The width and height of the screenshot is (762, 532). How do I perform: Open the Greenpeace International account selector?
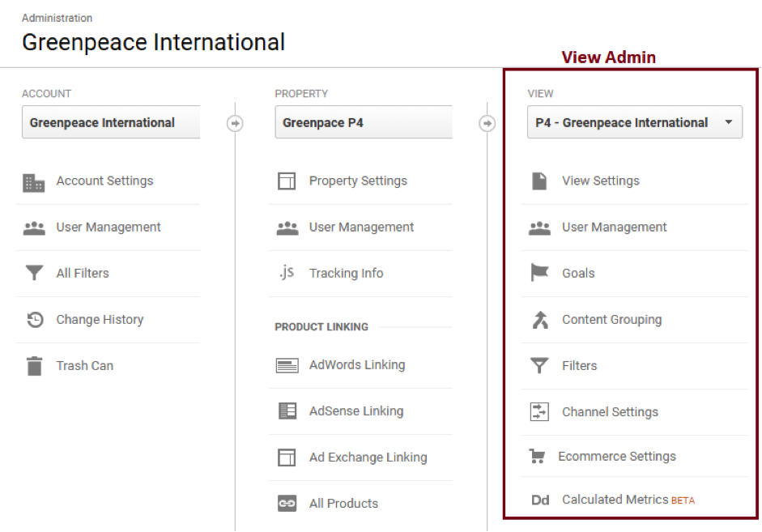(x=111, y=122)
